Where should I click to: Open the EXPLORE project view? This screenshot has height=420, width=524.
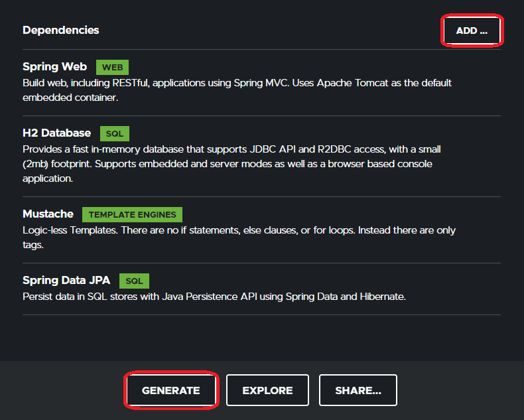tap(267, 390)
